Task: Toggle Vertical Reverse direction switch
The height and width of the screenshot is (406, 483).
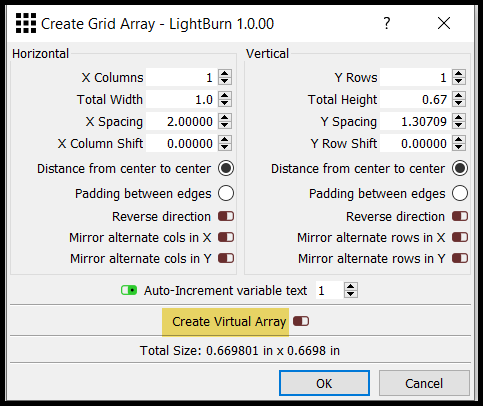Action: click(x=460, y=216)
